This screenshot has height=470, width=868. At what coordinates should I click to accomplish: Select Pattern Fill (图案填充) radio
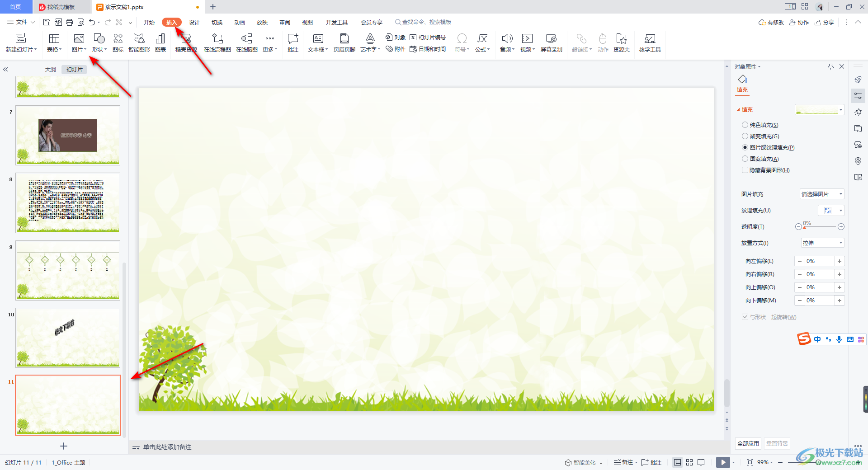click(x=745, y=159)
